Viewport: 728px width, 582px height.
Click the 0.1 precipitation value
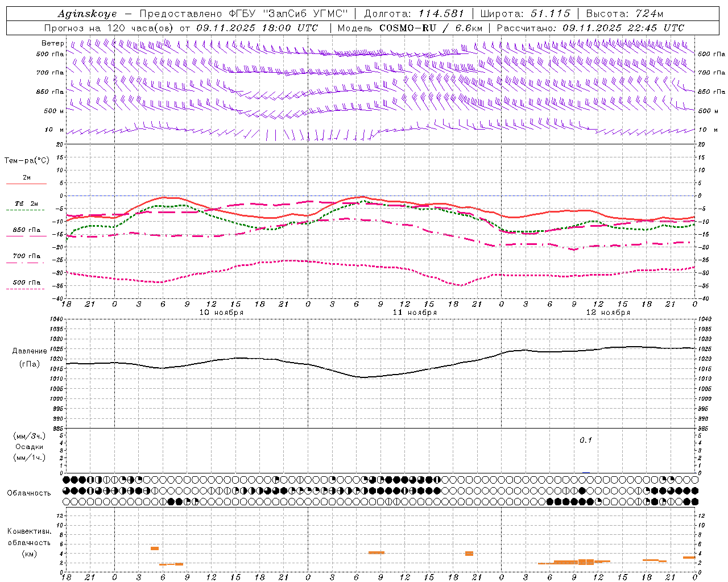[x=586, y=440]
